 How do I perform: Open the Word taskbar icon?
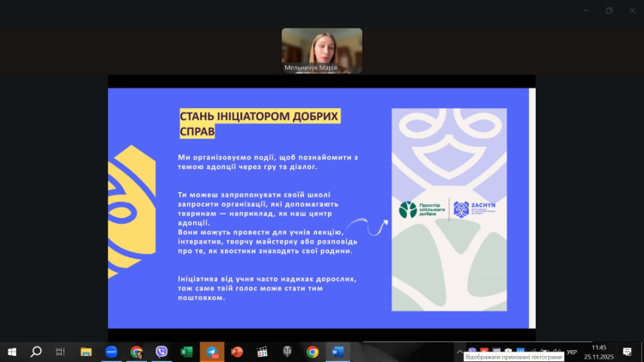pos(337,352)
